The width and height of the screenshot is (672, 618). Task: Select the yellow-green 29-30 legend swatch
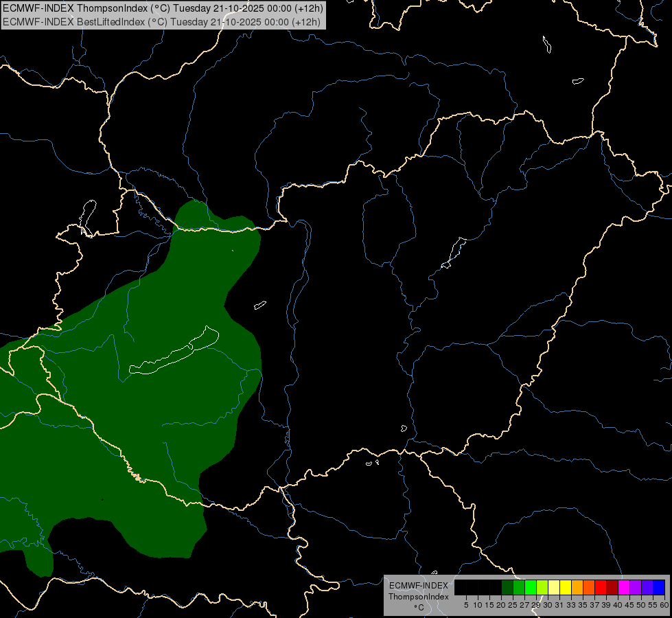[542, 587]
